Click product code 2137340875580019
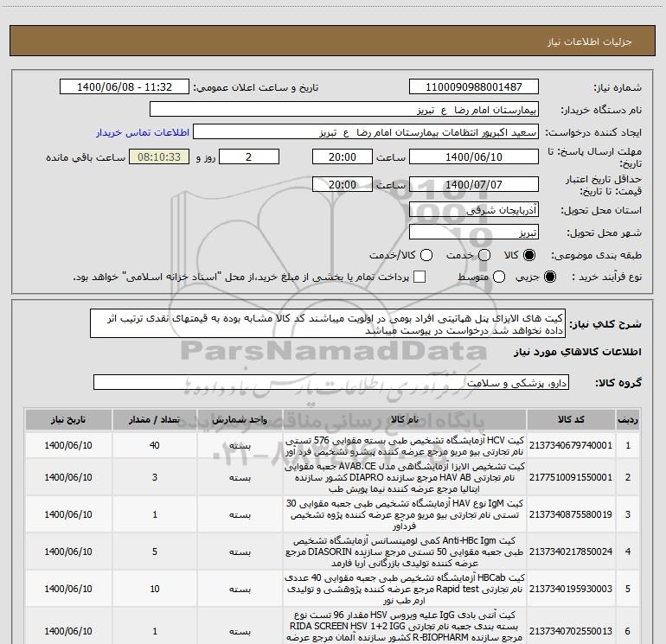The width and height of the screenshot is (666, 644). pyautogui.click(x=571, y=514)
